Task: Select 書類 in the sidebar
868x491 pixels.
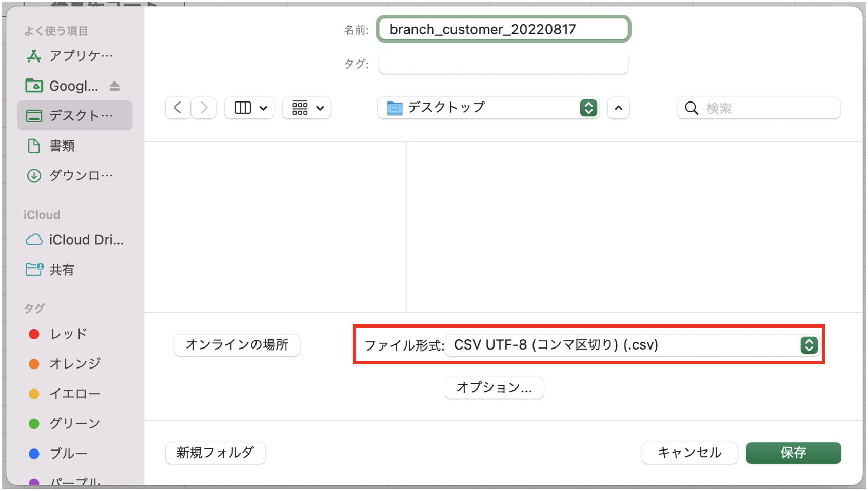Action: click(75, 146)
